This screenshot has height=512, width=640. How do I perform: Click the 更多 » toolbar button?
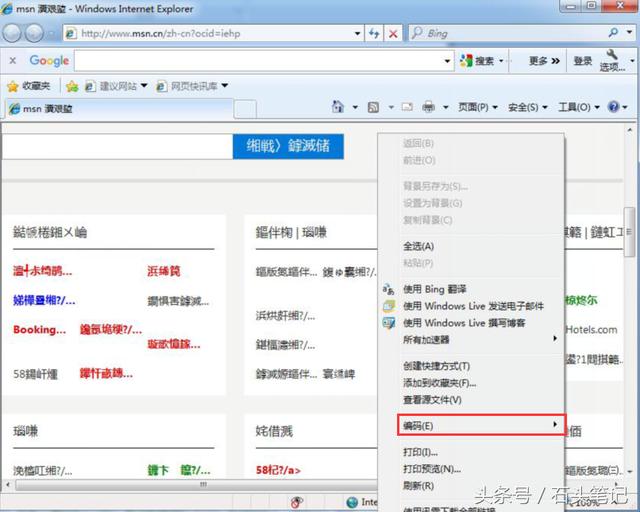[544, 61]
